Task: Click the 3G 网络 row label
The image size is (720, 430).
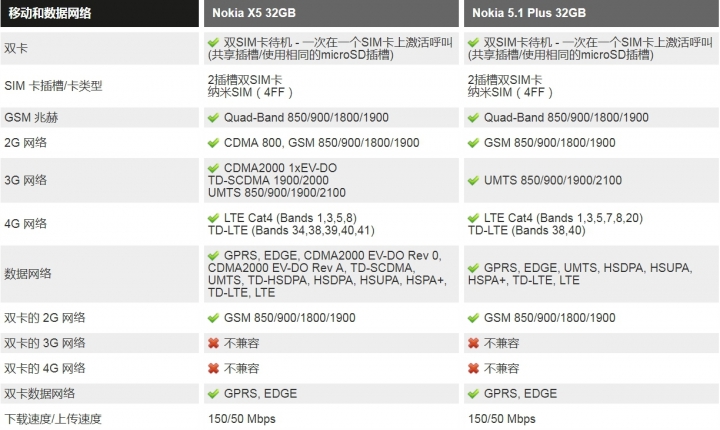Action: [26, 181]
